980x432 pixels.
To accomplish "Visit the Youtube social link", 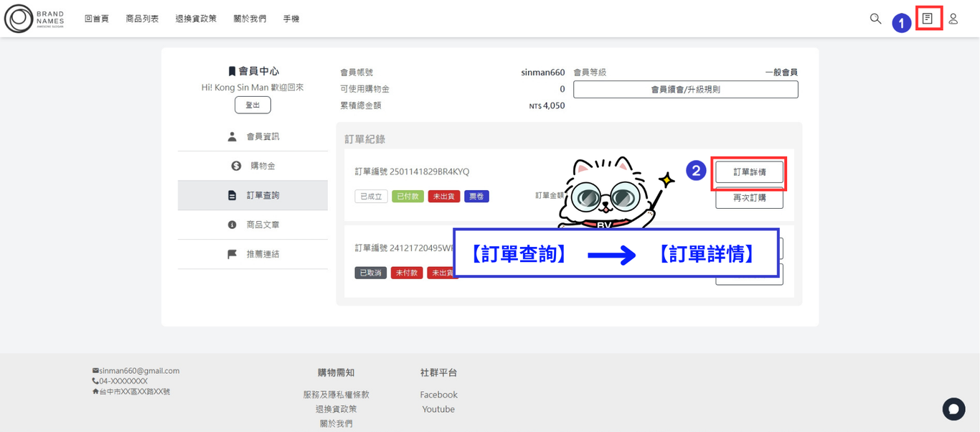I will point(438,409).
